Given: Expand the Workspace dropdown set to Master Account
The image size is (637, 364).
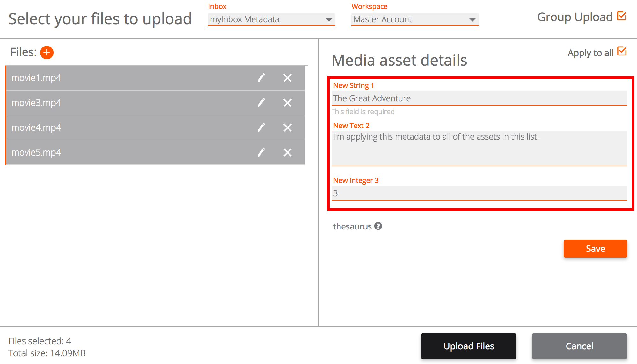Looking at the screenshot, I should pos(414,20).
